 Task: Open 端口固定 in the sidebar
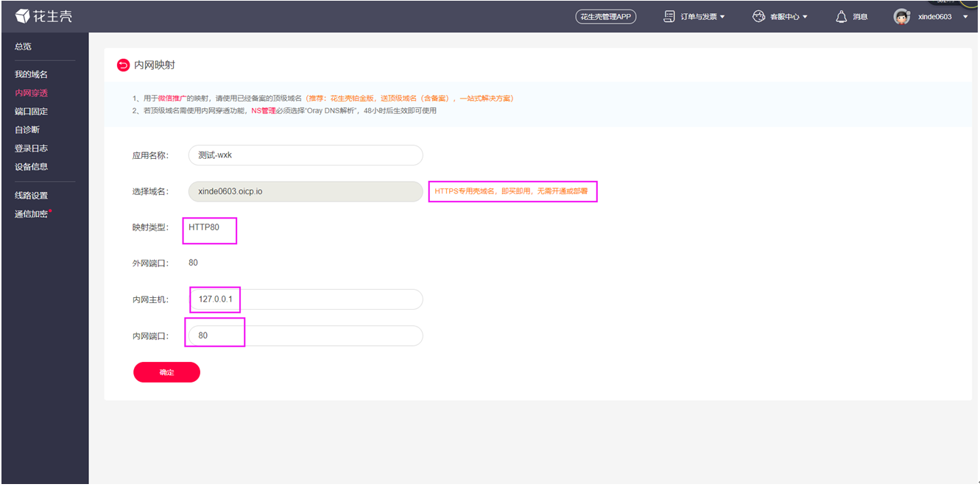tap(31, 111)
